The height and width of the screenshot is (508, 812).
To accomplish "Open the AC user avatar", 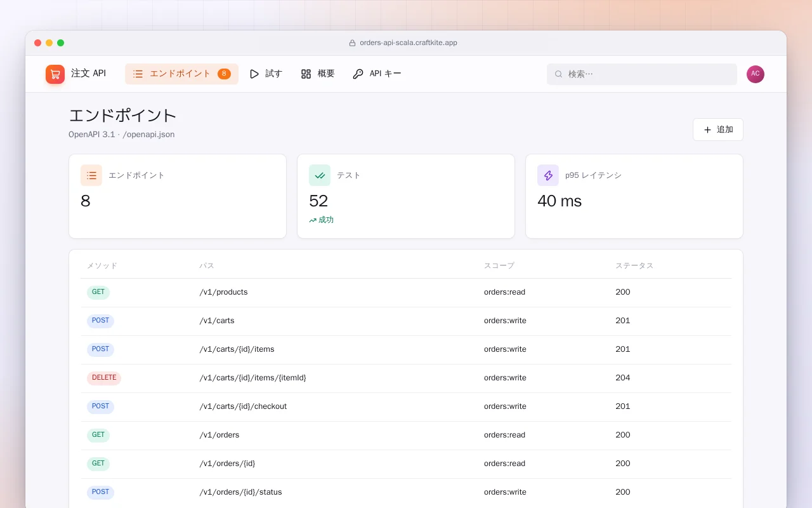I will pyautogui.click(x=756, y=74).
